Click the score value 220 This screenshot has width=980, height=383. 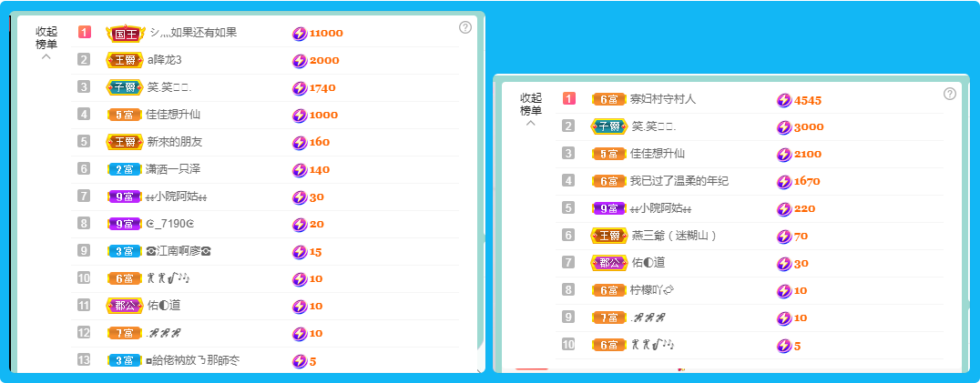click(x=804, y=209)
